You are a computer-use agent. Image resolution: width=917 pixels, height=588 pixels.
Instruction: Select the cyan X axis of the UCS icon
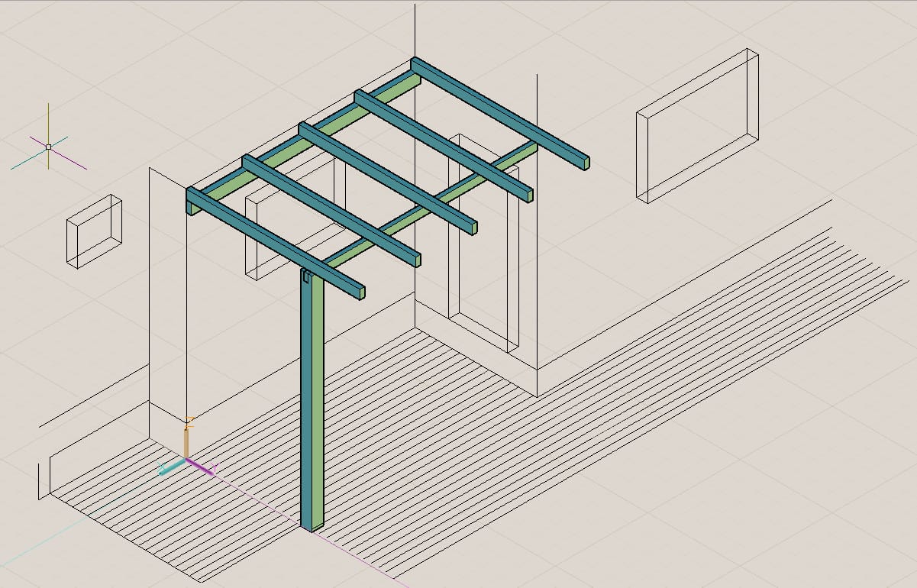172,467
